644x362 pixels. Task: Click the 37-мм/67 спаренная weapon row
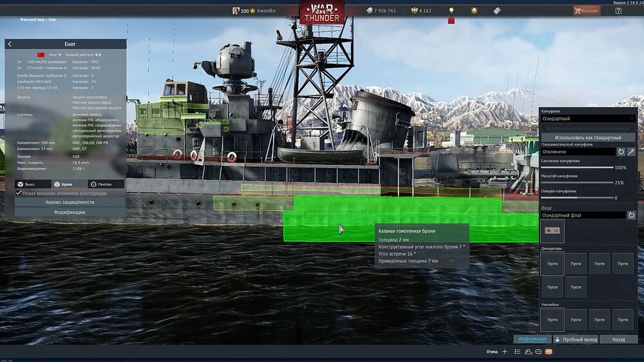point(58,68)
